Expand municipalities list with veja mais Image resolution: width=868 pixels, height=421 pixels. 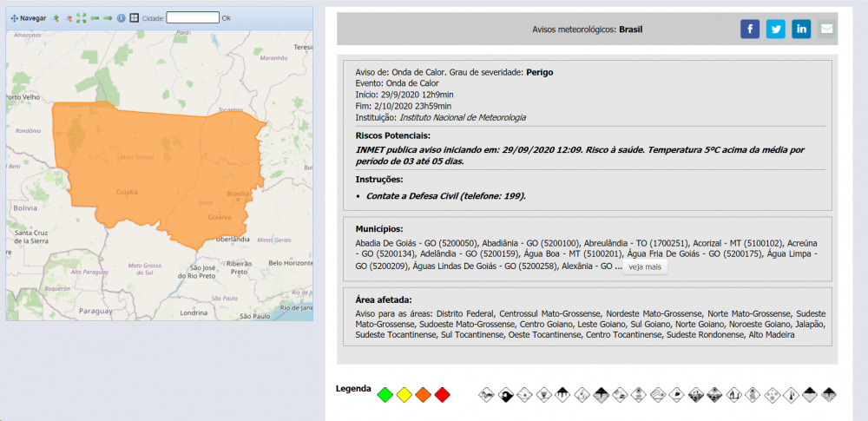pyautogui.click(x=645, y=266)
